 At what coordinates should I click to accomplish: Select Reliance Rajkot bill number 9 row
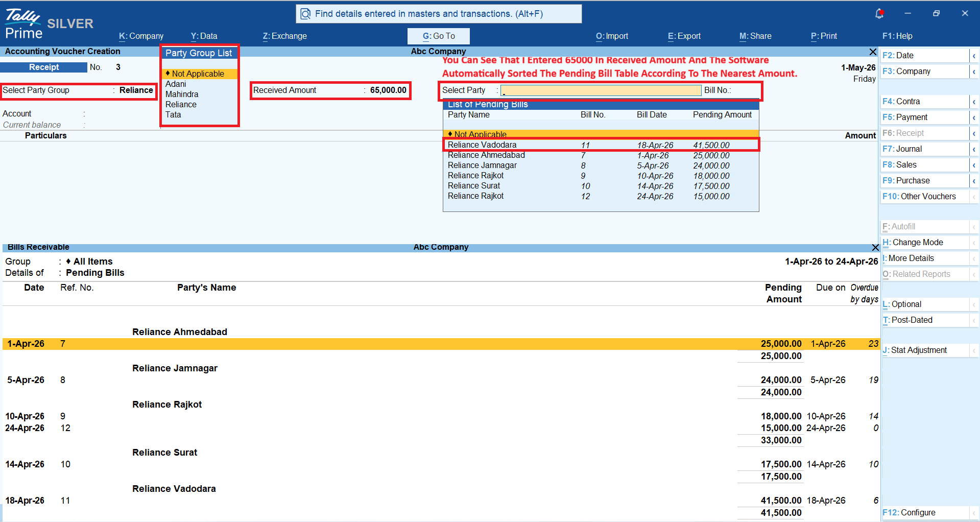point(601,176)
